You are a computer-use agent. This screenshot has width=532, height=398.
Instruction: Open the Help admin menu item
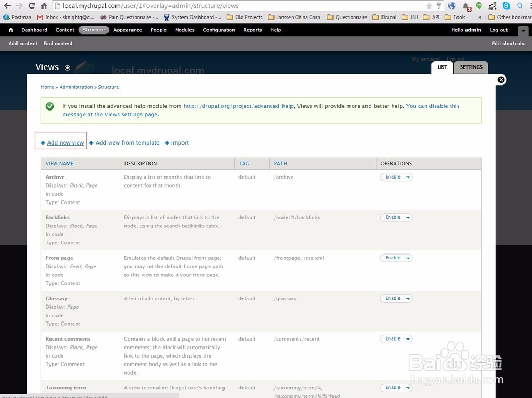point(276,30)
